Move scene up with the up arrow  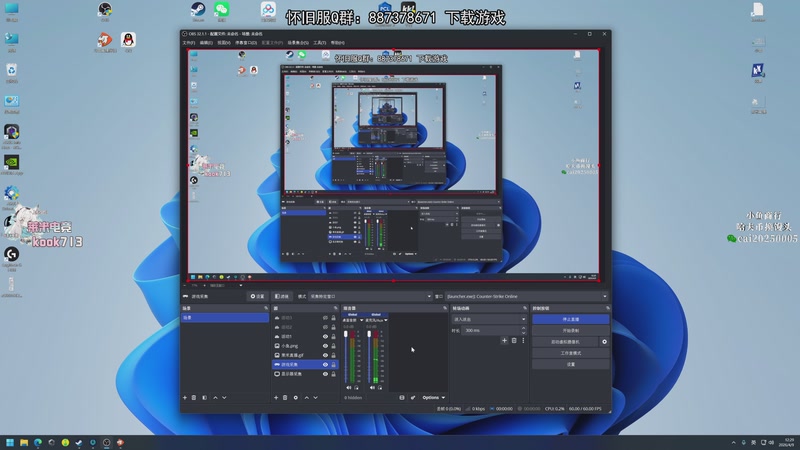215,397
